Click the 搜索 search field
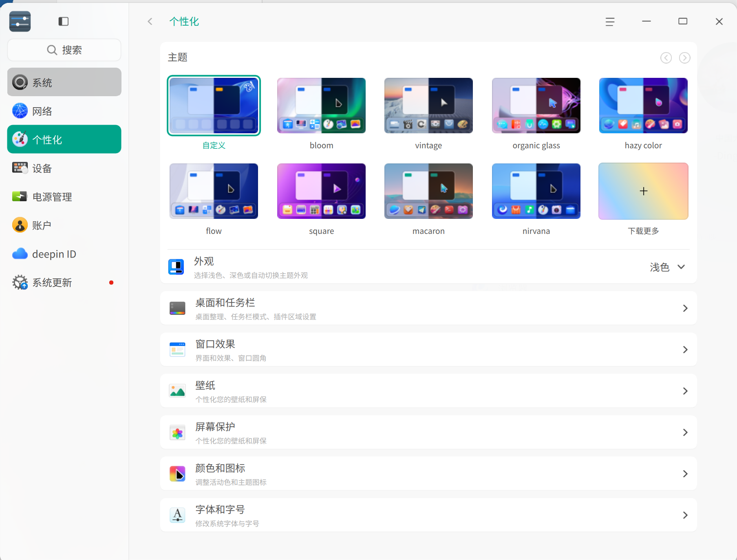Screen dimensions: 737x560 tap(64, 50)
